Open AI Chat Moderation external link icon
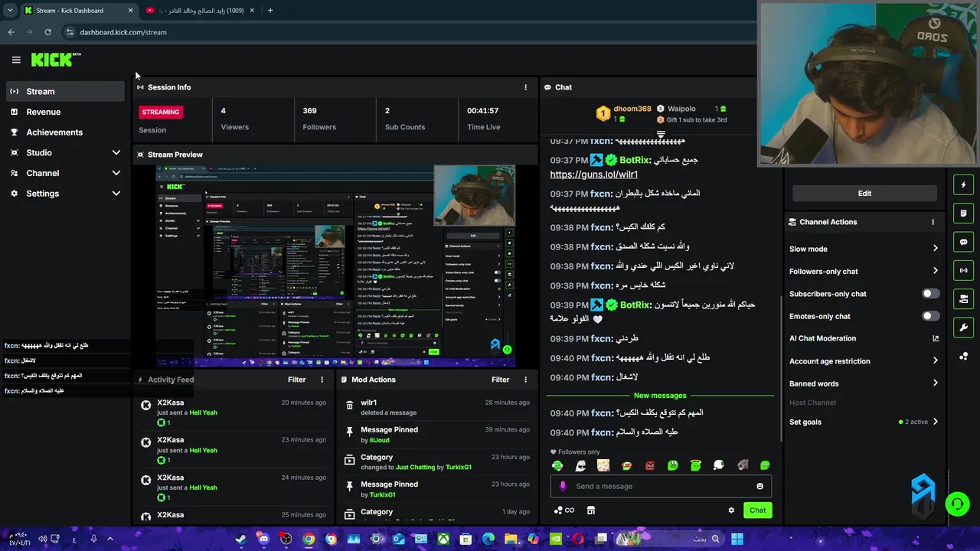This screenshot has width=980, height=551. [935, 338]
